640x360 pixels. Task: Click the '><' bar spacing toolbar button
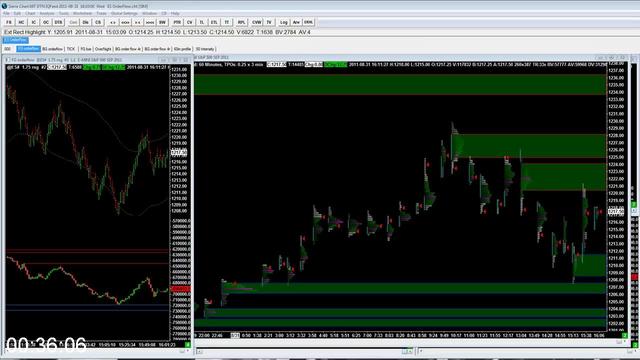pos(138,22)
